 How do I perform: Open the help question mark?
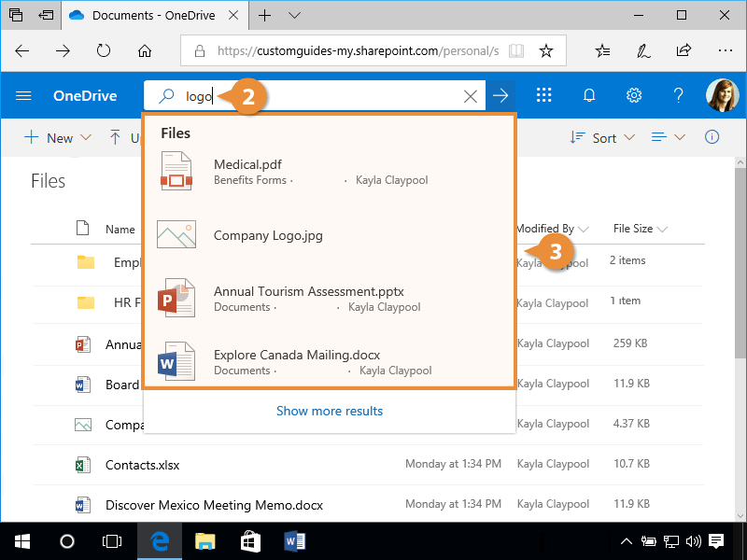[x=679, y=96]
